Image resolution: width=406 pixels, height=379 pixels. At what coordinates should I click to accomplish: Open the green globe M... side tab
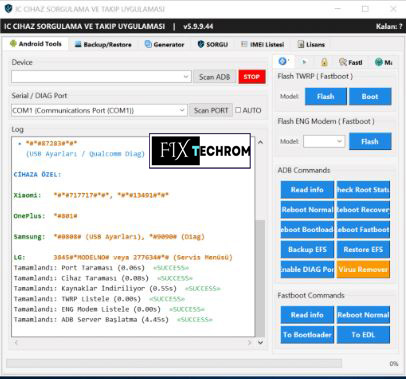(x=383, y=62)
